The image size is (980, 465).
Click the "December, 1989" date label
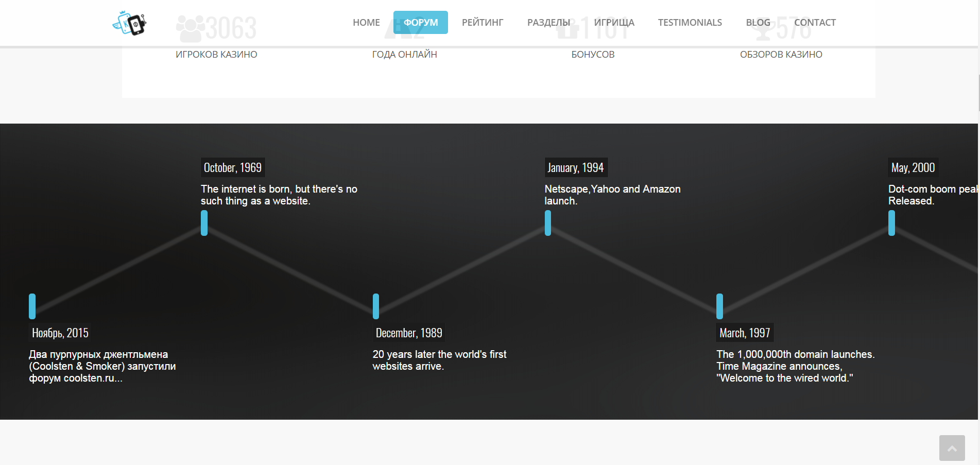[x=409, y=333]
